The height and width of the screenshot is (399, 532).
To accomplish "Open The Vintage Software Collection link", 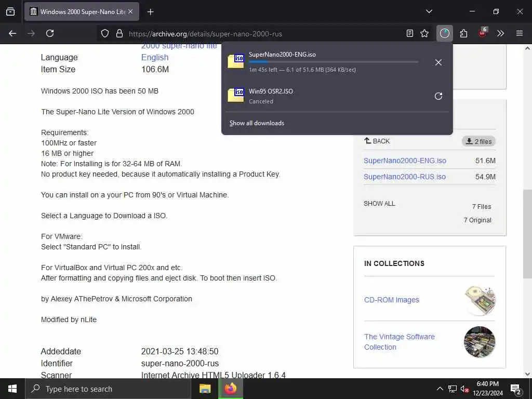I will [400, 342].
